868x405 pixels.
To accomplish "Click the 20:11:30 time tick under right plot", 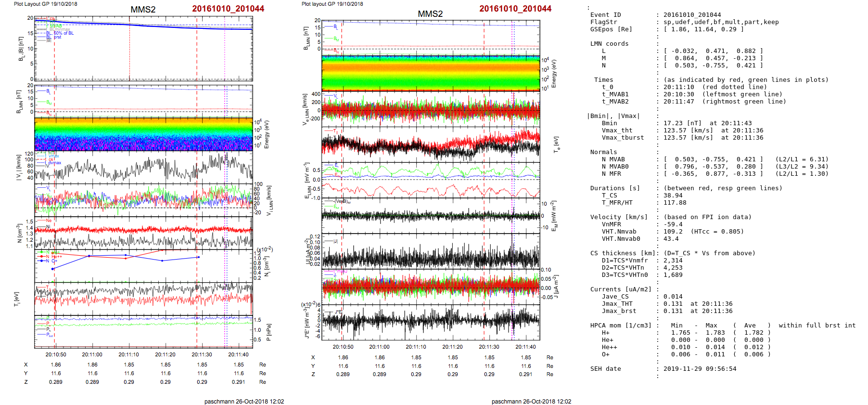I will [489, 347].
